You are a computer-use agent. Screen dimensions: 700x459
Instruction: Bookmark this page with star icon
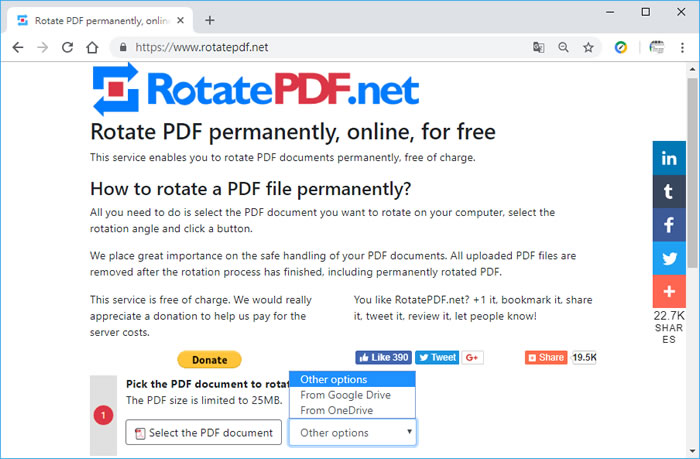(x=589, y=47)
